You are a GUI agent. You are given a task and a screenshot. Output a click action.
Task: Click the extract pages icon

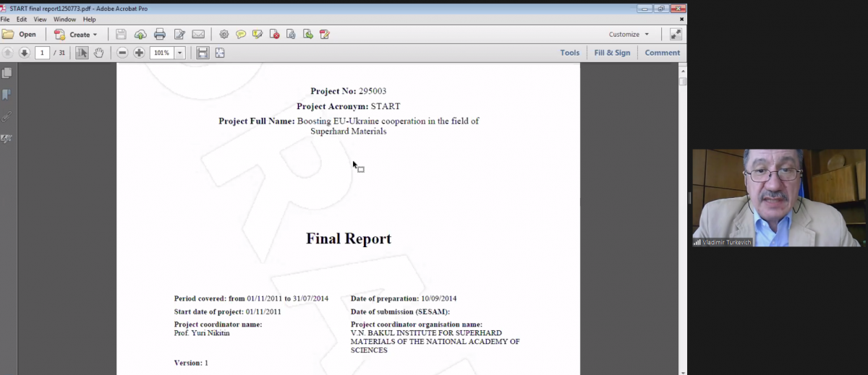click(x=308, y=34)
